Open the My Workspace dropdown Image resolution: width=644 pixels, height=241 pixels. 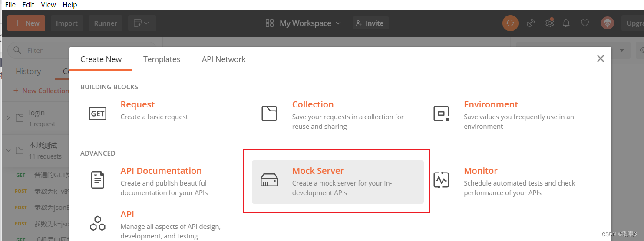tap(310, 23)
